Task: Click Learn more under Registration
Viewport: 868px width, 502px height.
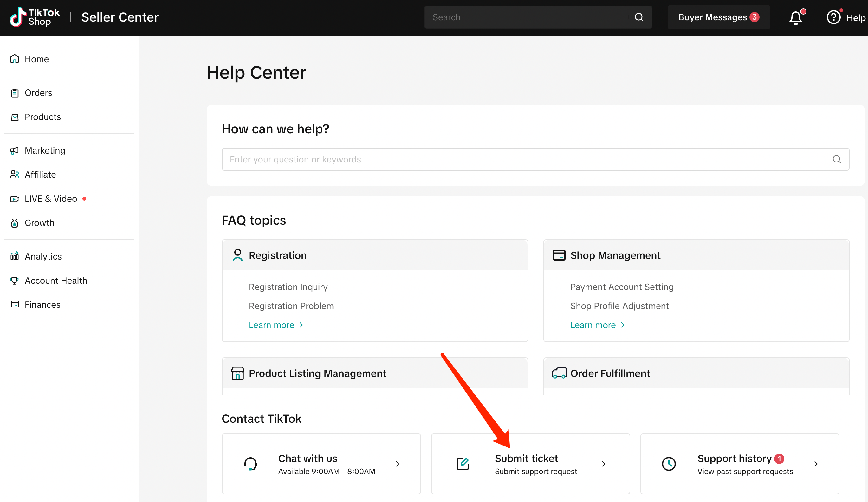Action: tap(275, 325)
